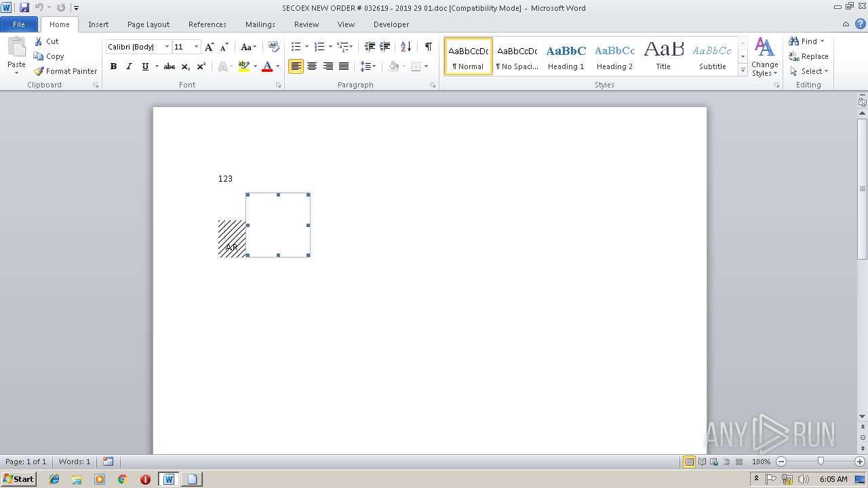Expand bullets list dropdown arrow

point(307,47)
